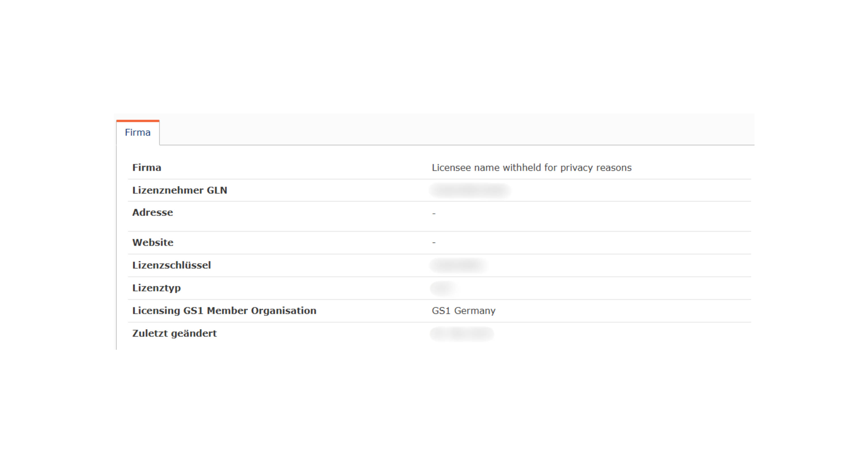The image size is (868, 463).
Task: Click the dash value in the Website row
Action: coord(434,242)
